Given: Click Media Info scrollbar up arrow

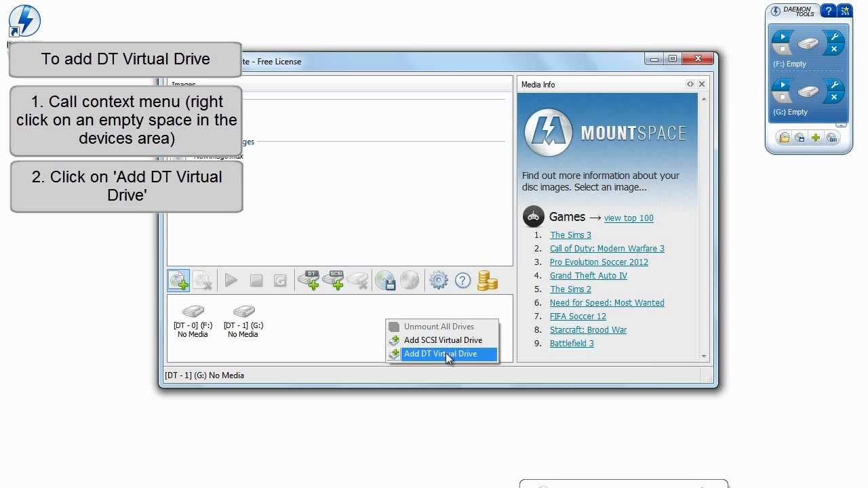Looking at the screenshot, I should 704,99.
